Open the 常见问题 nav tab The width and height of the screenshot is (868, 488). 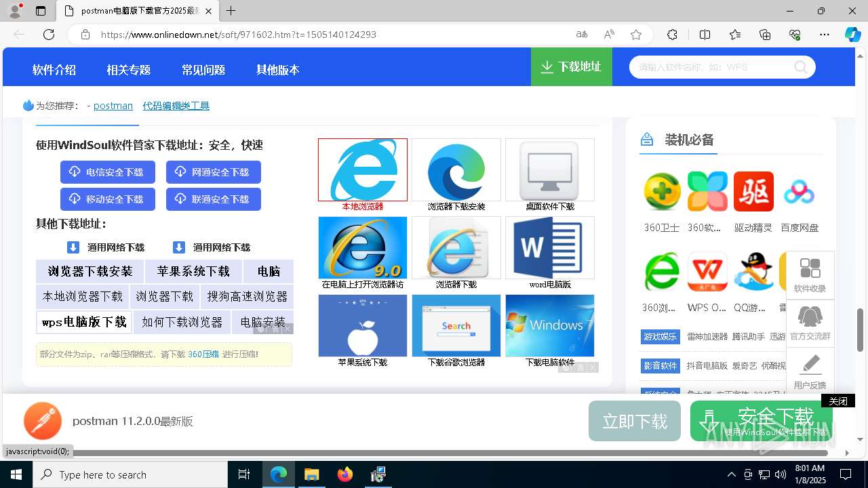point(203,70)
